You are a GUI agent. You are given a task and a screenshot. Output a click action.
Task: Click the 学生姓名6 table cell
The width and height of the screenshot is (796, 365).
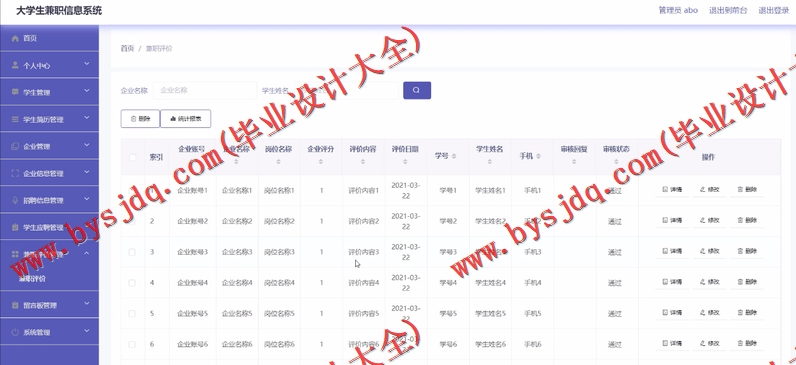click(490, 344)
